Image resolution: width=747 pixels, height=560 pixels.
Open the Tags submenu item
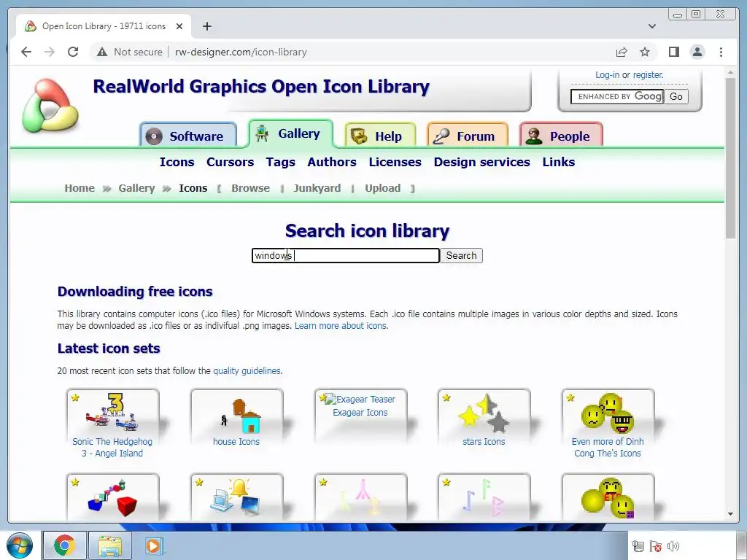coord(281,162)
